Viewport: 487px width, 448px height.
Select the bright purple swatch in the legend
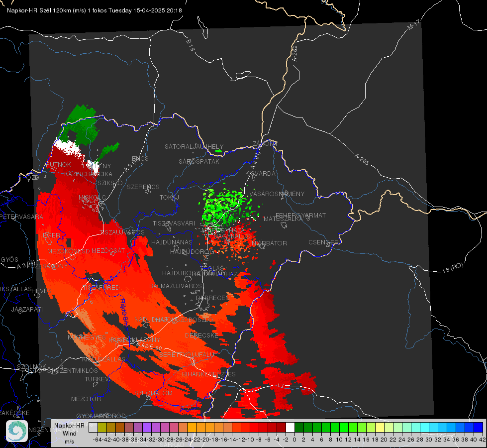point(147,427)
